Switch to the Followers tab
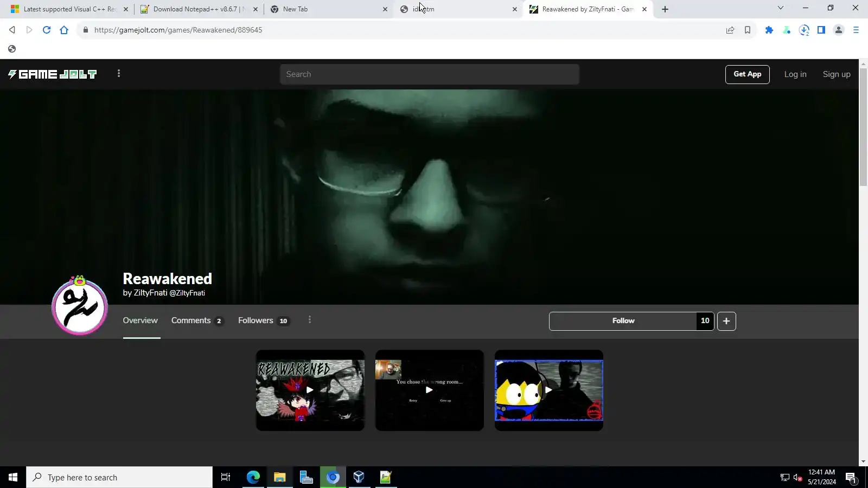This screenshot has width=868, height=488. pos(264,320)
